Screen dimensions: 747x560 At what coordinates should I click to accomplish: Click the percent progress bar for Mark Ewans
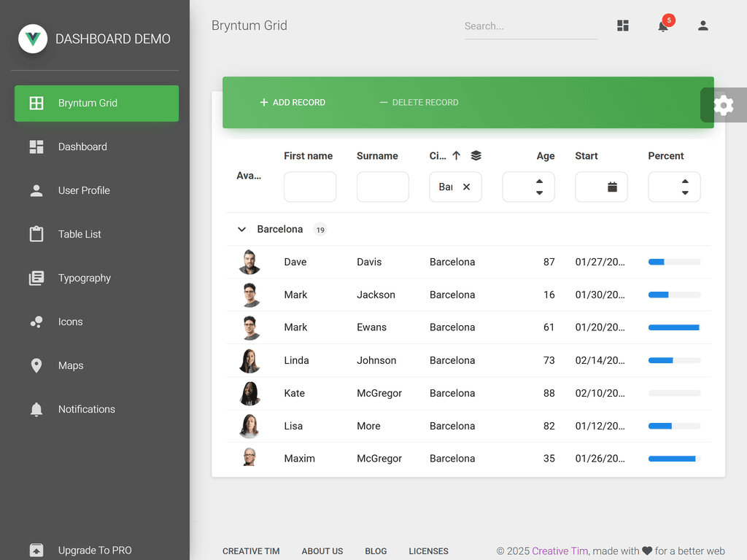tap(674, 327)
